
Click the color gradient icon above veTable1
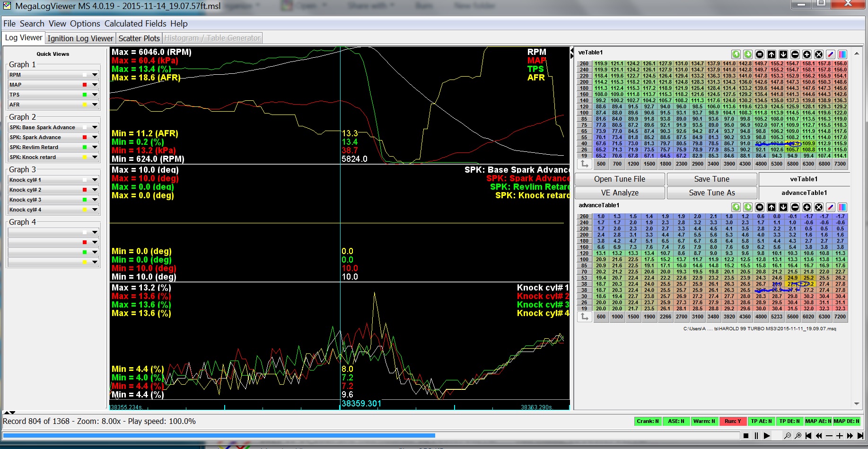842,54
